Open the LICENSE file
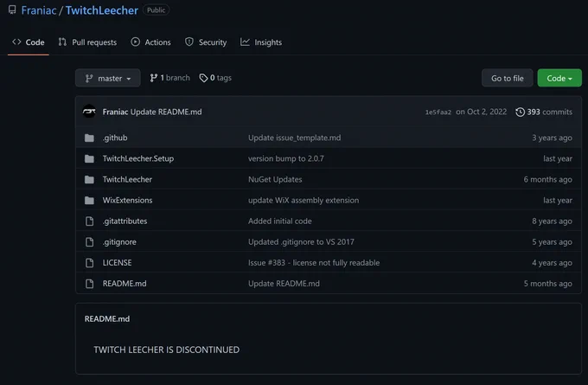The height and width of the screenshot is (385, 588). click(117, 263)
